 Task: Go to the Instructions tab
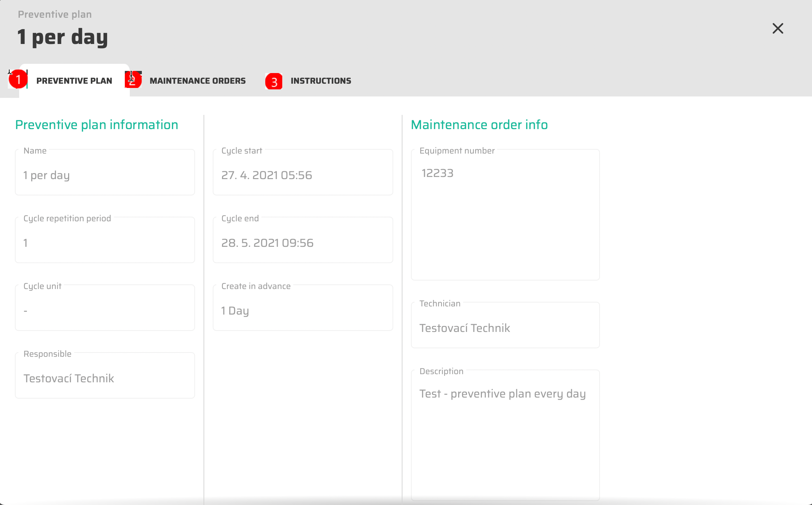(x=321, y=81)
